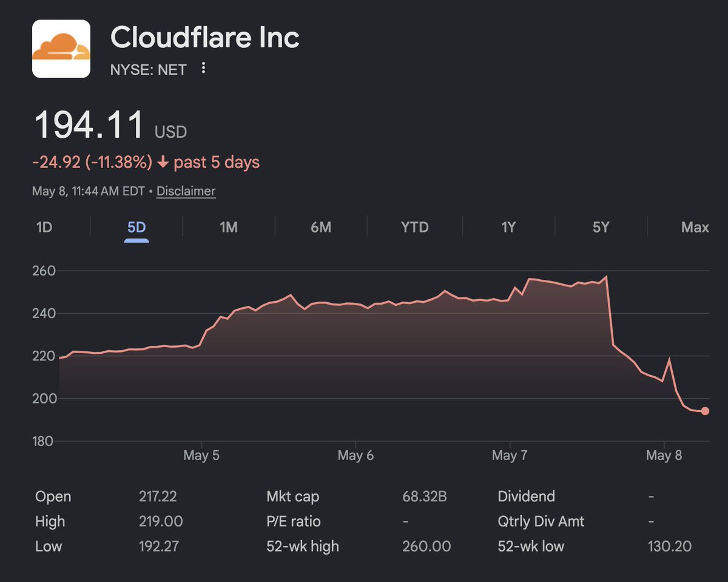Viewport: 728px width, 582px height.
Task: Click the Open value 217.22
Action: click(158, 496)
